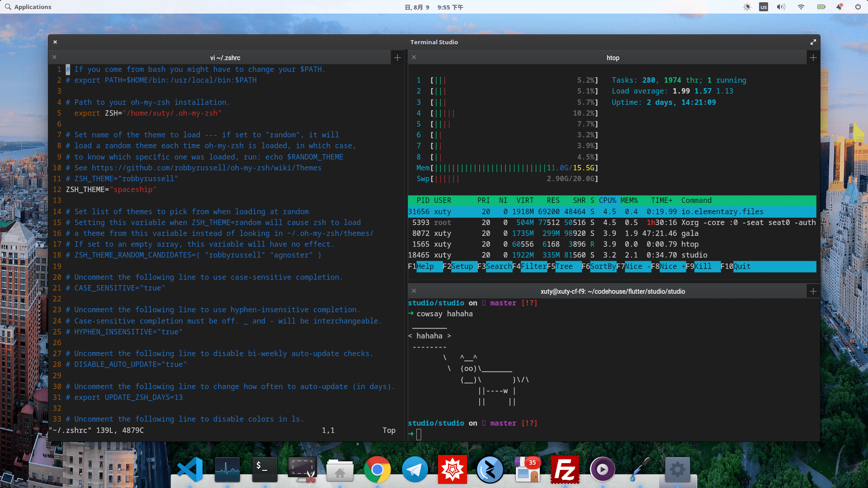
Task: Switch to the htop tab
Action: pos(613,58)
